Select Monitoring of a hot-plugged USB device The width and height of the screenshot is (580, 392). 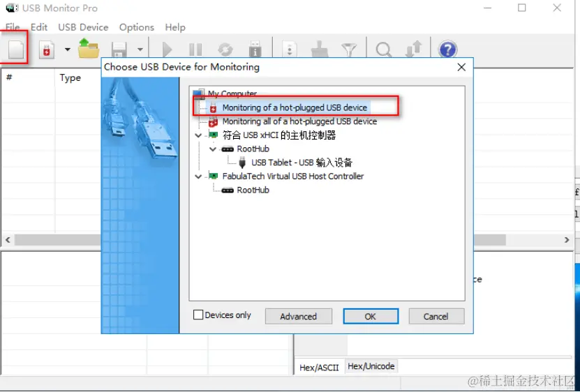[x=295, y=107]
